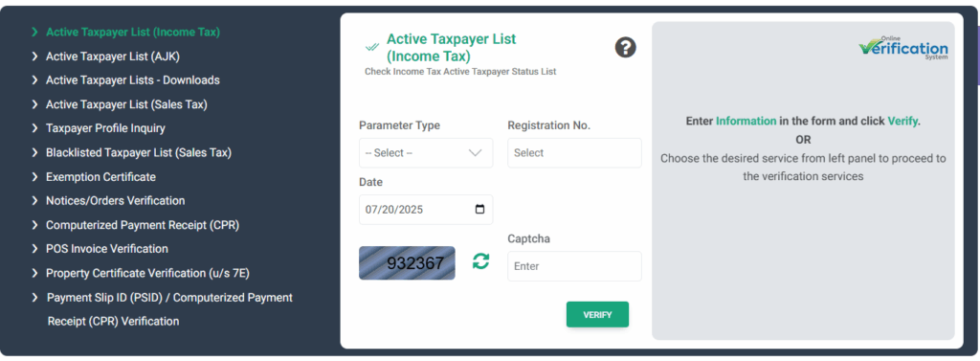Screen dimensions: 980x361
Task: Click the captcha image showing 932367
Action: click(407, 262)
